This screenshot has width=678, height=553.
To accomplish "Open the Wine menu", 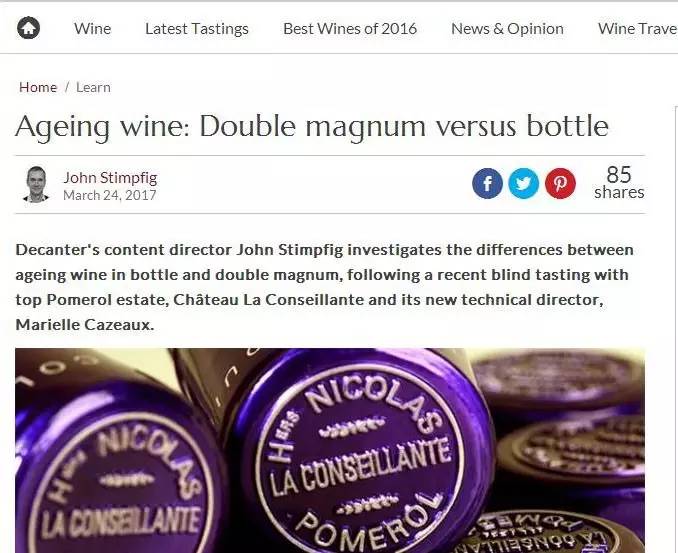I will coord(93,29).
